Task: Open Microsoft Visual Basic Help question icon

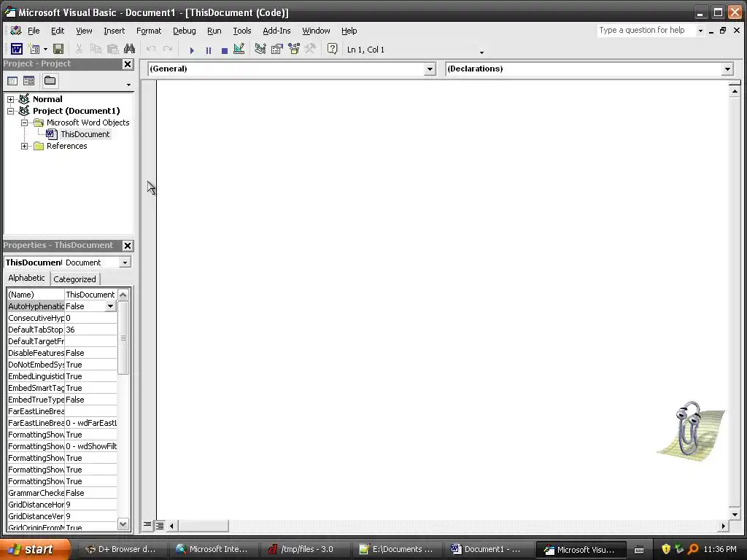Action: pyautogui.click(x=332, y=49)
